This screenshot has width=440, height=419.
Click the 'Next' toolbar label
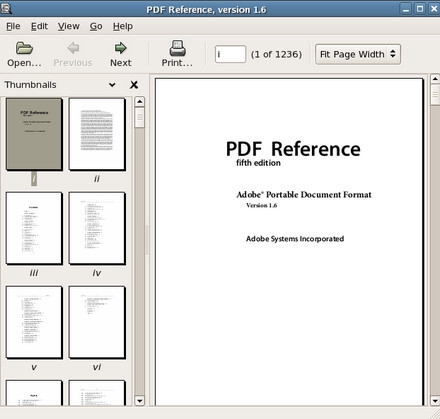[121, 63]
